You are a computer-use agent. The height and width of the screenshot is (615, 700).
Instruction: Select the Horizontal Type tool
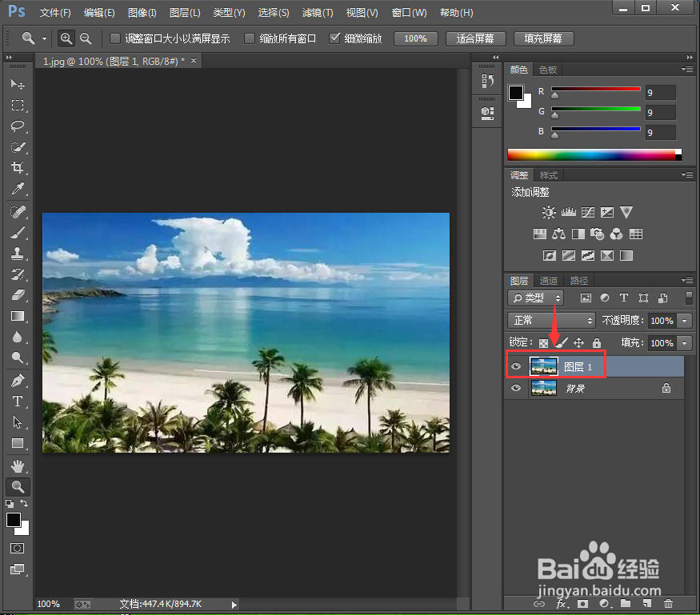coord(18,401)
